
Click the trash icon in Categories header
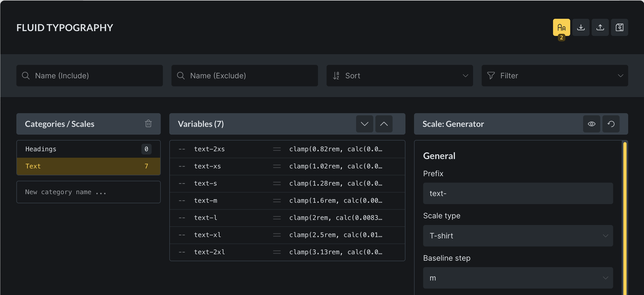[148, 124]
